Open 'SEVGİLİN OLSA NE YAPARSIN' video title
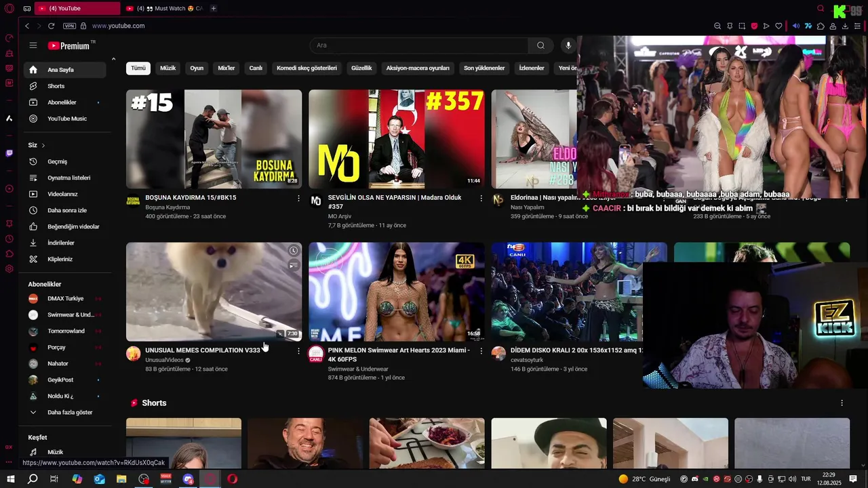This screenshot has height=488, width=868. coord(394,202)
